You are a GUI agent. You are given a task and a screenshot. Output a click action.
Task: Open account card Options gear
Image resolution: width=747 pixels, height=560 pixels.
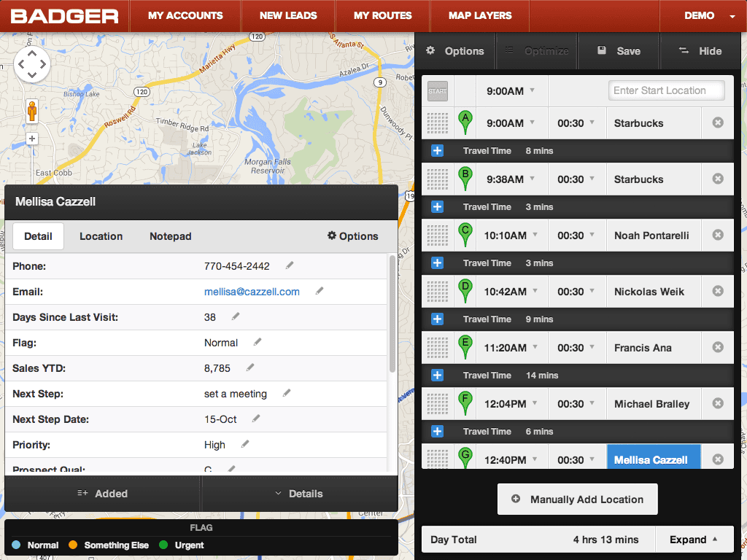(352, 236)
